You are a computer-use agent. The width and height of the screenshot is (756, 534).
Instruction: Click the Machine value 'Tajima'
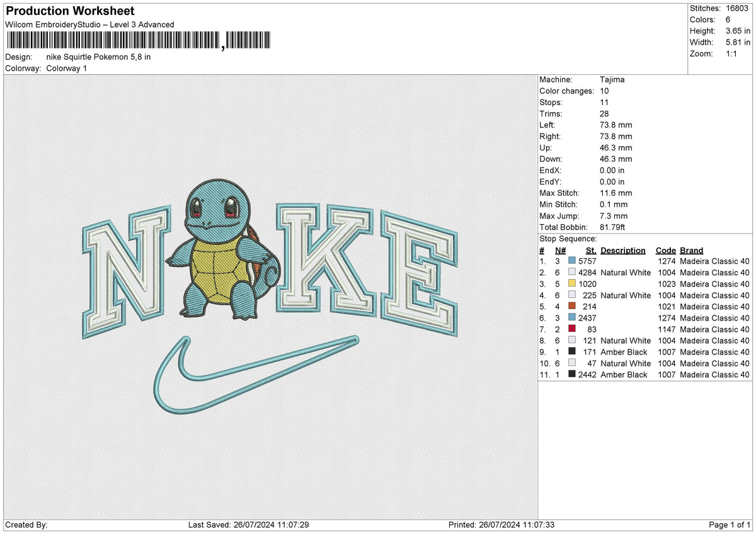pos(612,80)
